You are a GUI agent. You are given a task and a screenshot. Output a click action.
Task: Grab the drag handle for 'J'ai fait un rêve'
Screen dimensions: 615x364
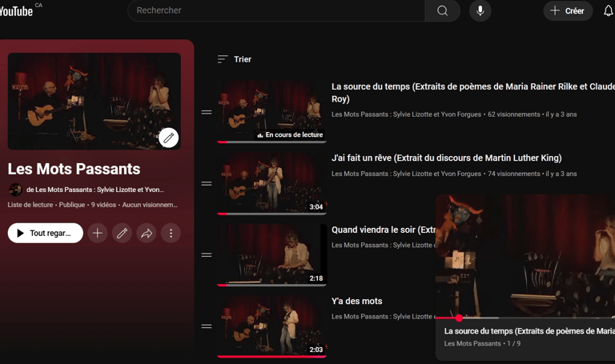(207, 183)
